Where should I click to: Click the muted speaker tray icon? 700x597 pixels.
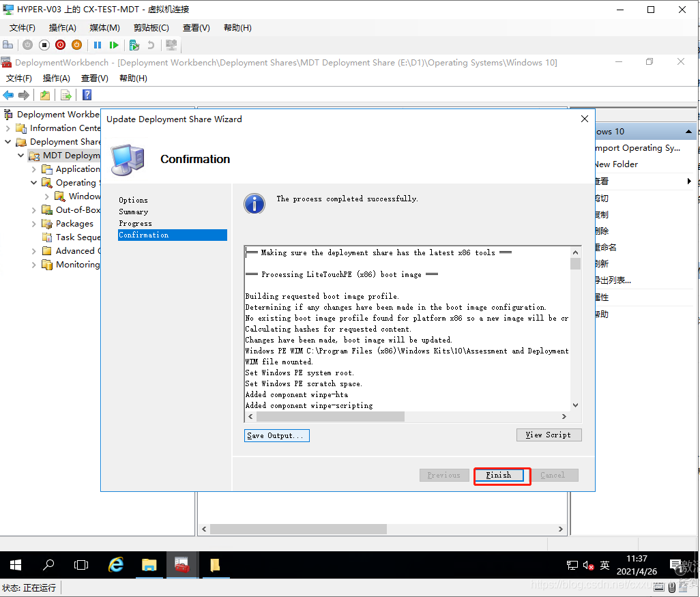[588, 566]
